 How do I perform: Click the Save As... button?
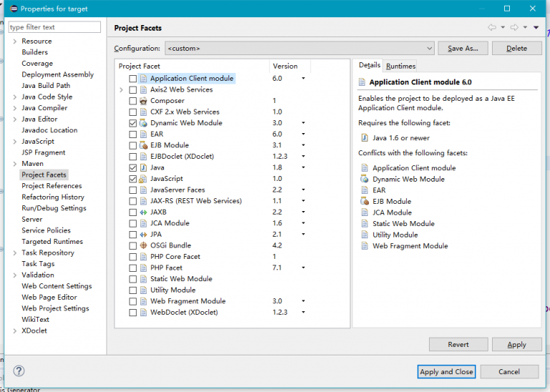[463, 49]
